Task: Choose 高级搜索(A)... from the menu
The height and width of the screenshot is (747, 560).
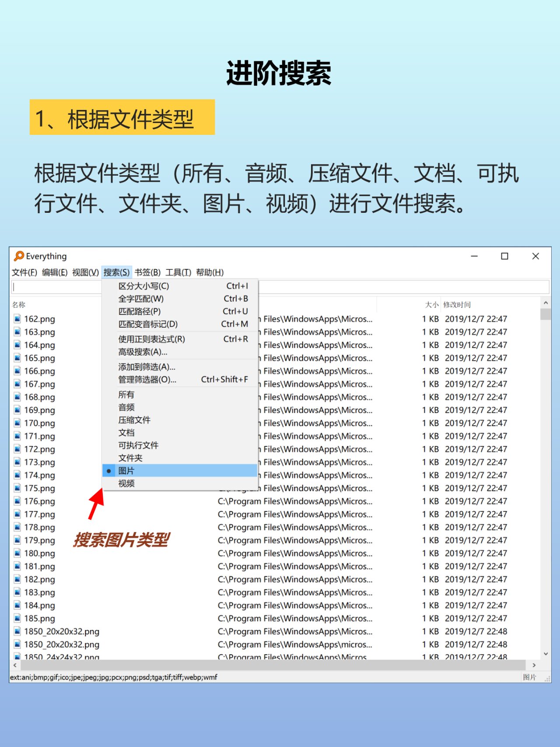Action: click(180, 352)
